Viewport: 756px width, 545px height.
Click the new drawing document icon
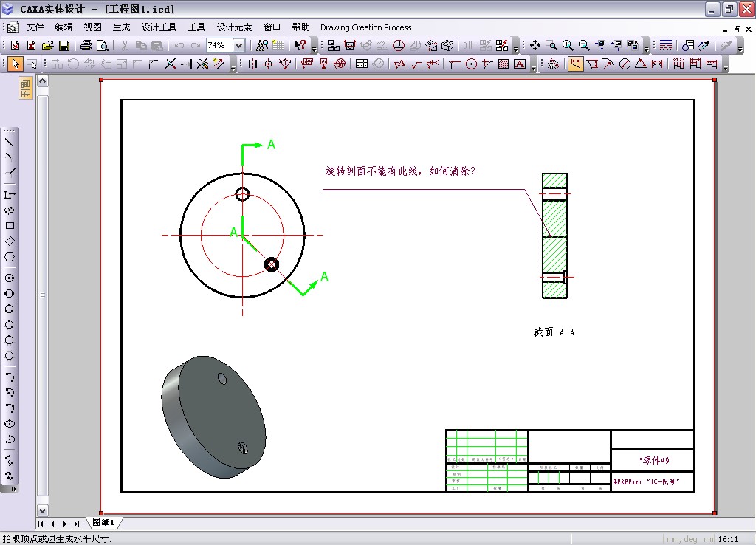[x=15, y=45]
